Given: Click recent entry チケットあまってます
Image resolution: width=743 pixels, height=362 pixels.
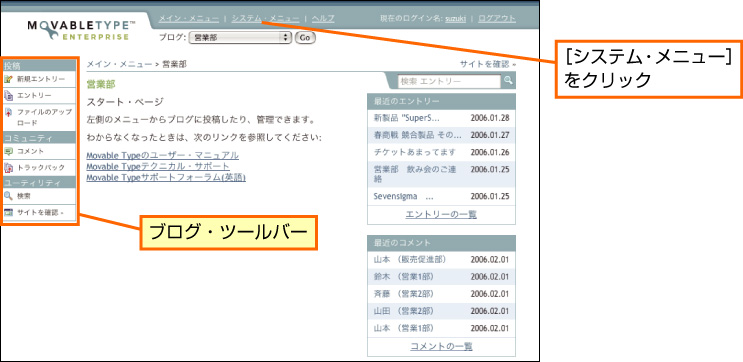Looking at the screenshot, I should pos(415,152).
